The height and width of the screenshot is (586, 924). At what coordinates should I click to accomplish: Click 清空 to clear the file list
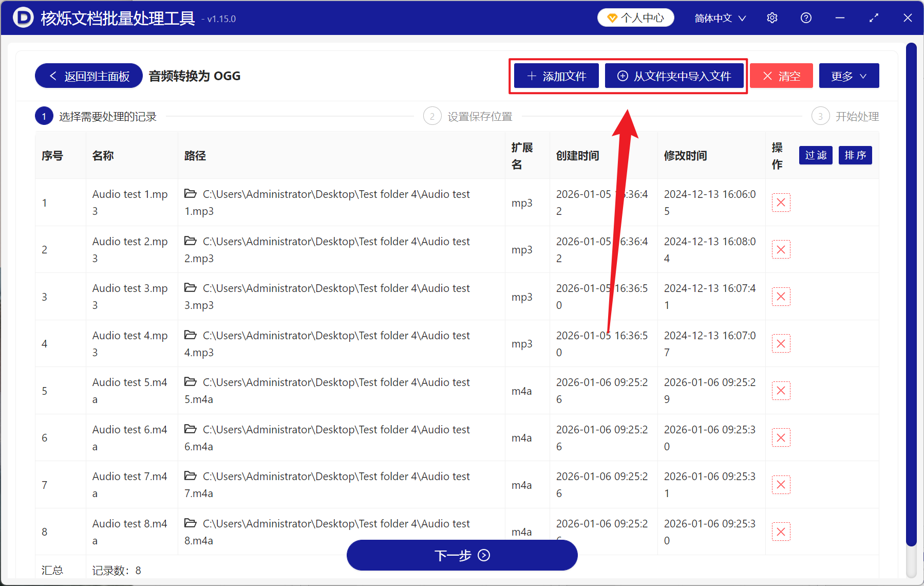[781, 76]
